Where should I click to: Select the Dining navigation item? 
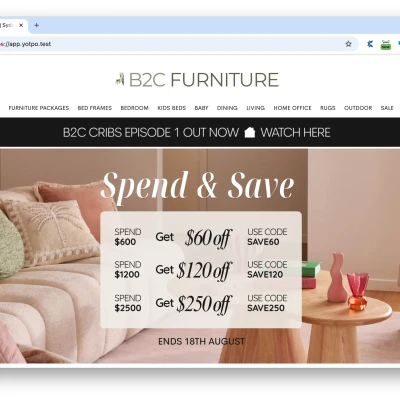(227, 108)
